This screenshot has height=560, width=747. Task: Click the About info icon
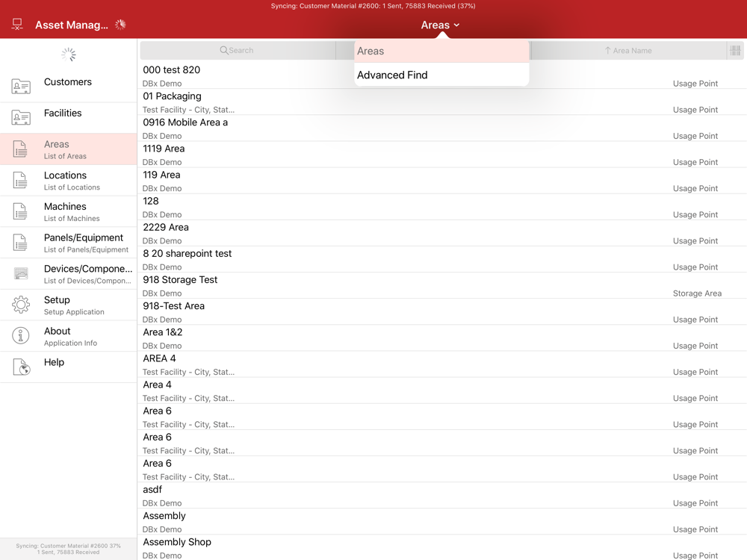(x=20, y=336)
